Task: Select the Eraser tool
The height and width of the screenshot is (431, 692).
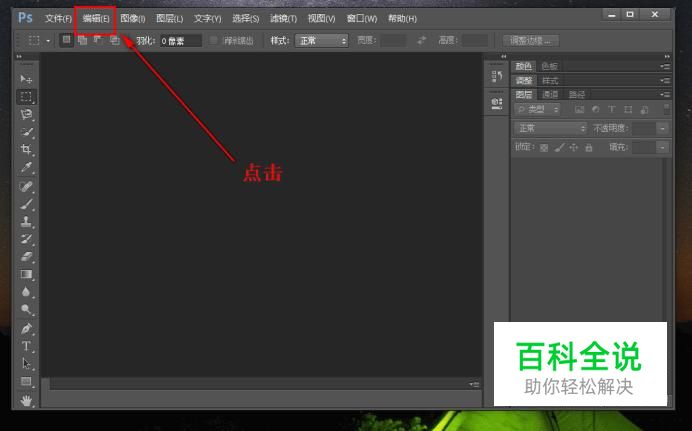Action: coord(26,257)
